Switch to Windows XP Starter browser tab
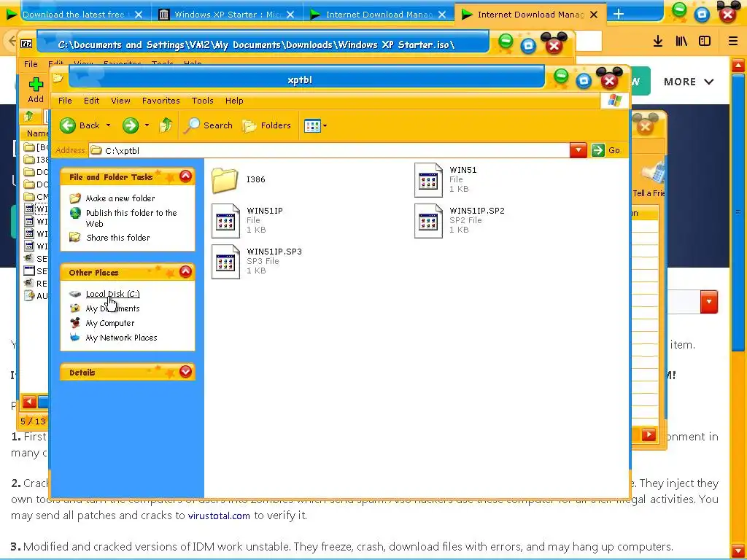 pos(227,15)
